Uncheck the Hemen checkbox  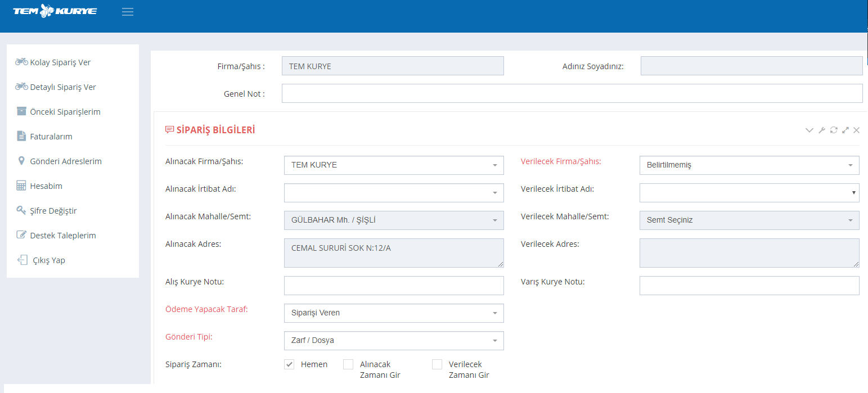pyautogui.click(x=289, y=364)
